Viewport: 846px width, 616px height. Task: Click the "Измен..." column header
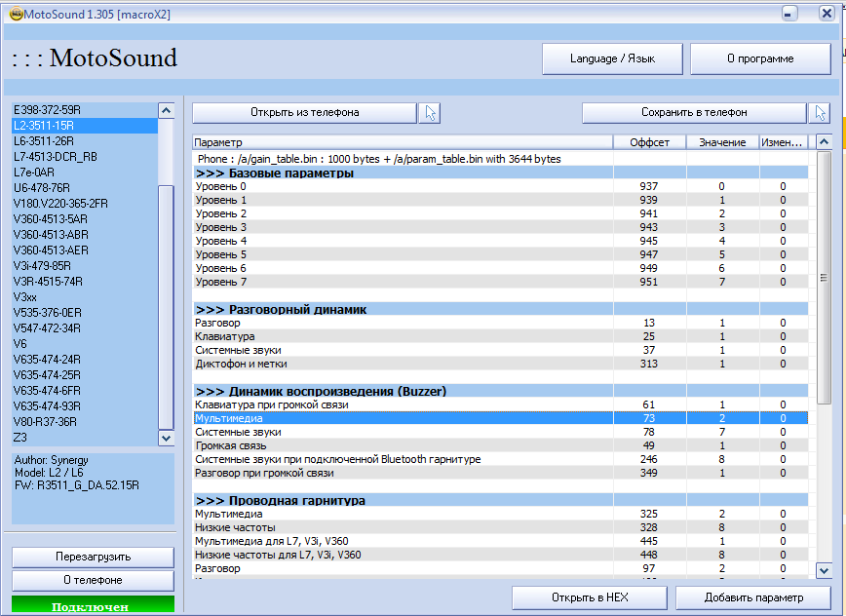tap(784, 142)
